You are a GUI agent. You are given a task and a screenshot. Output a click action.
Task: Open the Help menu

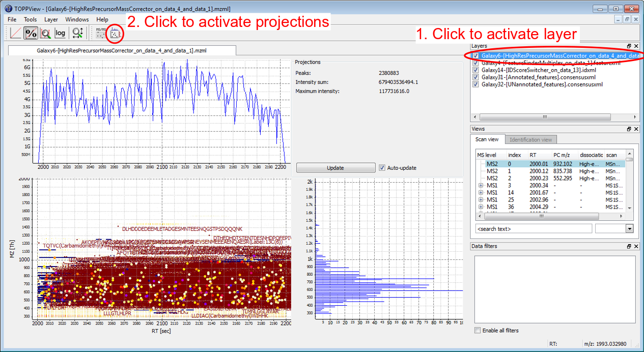point(102,19)
